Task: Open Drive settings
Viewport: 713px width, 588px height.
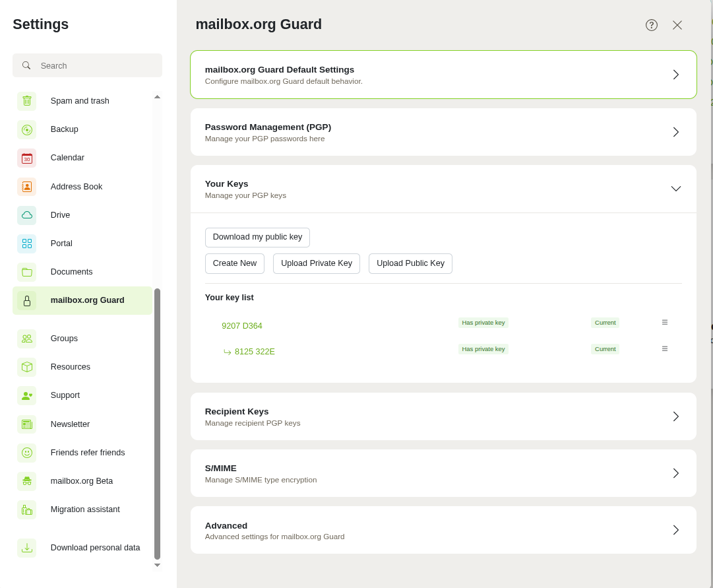Action: coord(82,215)
